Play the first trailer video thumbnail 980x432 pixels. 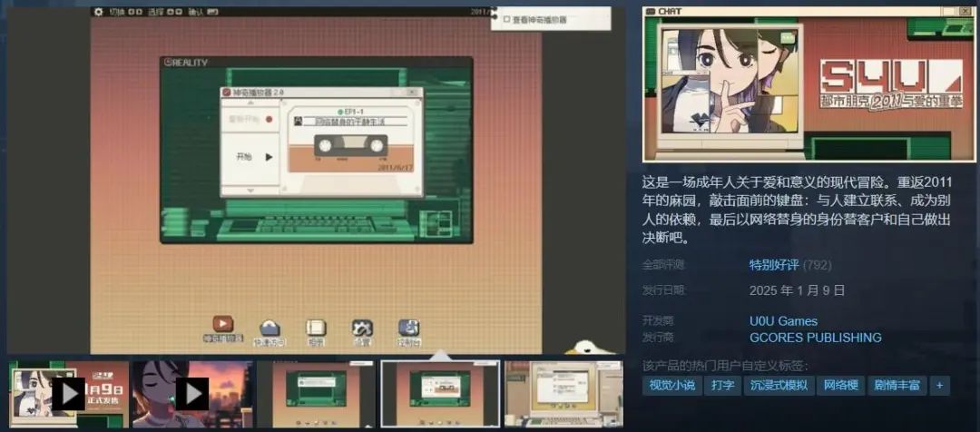click(68, 394)
